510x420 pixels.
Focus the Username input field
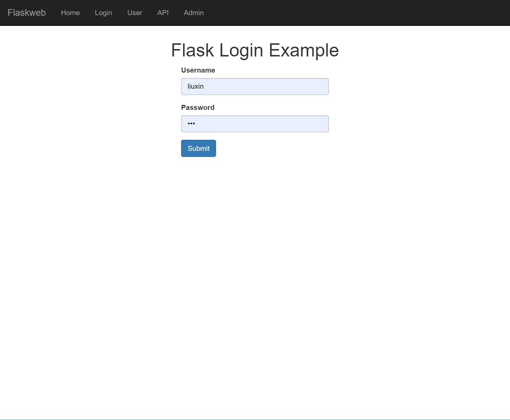[x=255, y=86]
